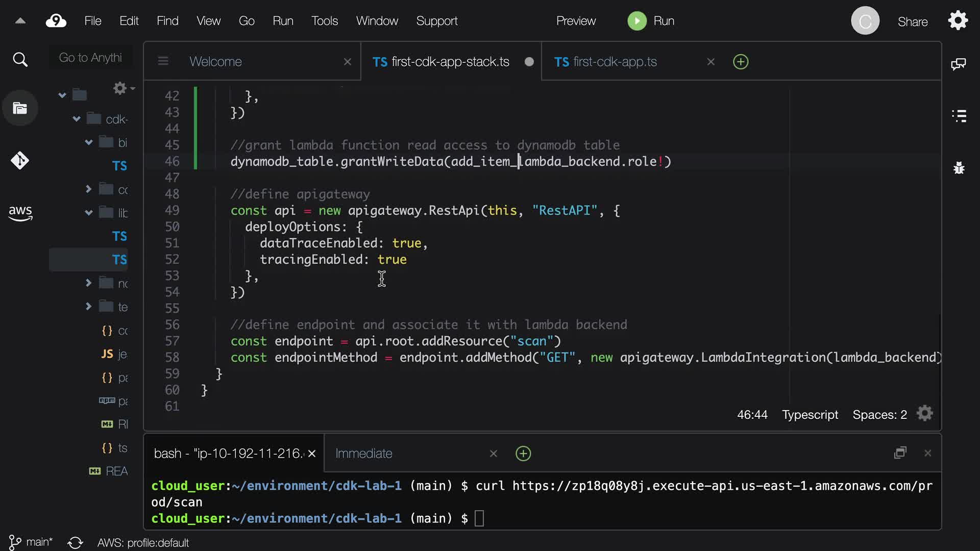980x551 pixels.
Task: Click the Share button
Action: coord(912,21)
